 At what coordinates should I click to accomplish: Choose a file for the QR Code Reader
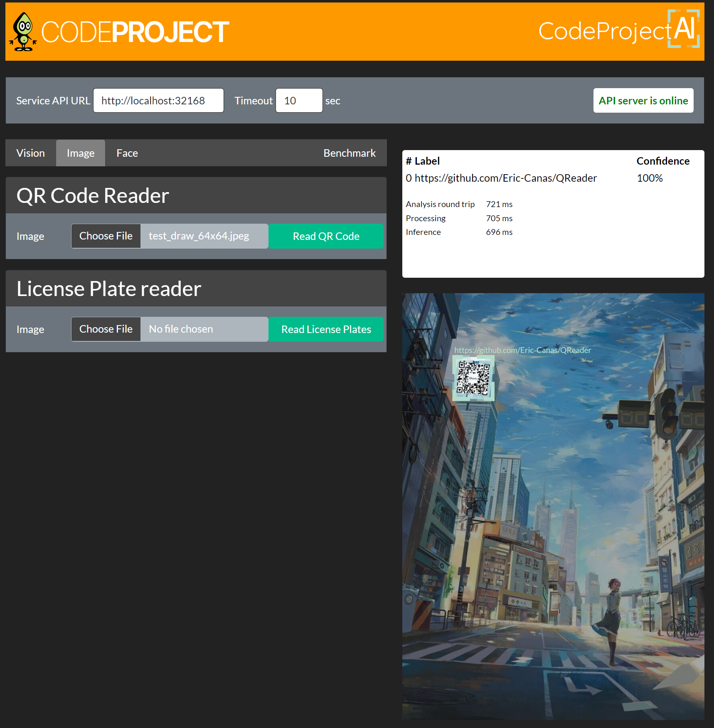tap(106, 236)
